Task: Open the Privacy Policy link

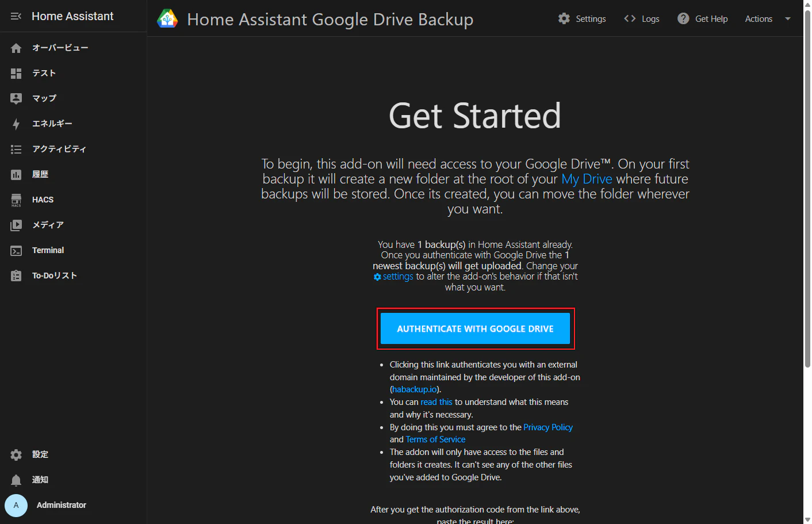Action: click(x=548, y=427)
